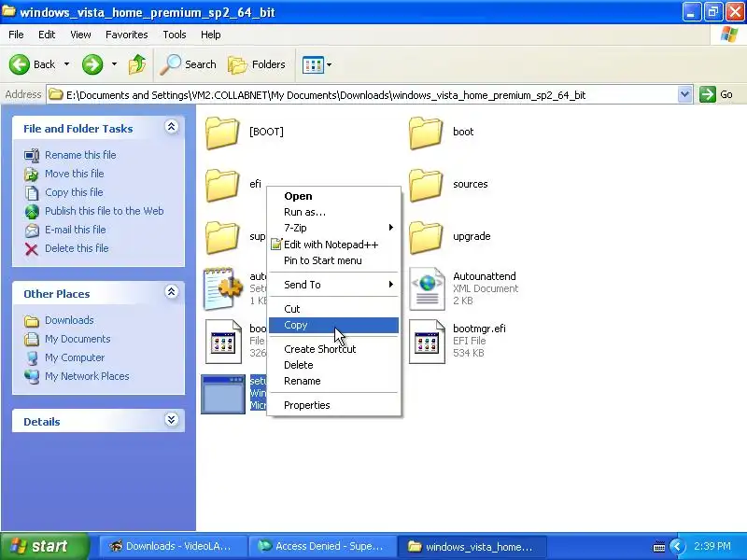Select the boot folder icon
Viewport: 747px width, 560px height.
pyautogui.click(x=426, y=133)
